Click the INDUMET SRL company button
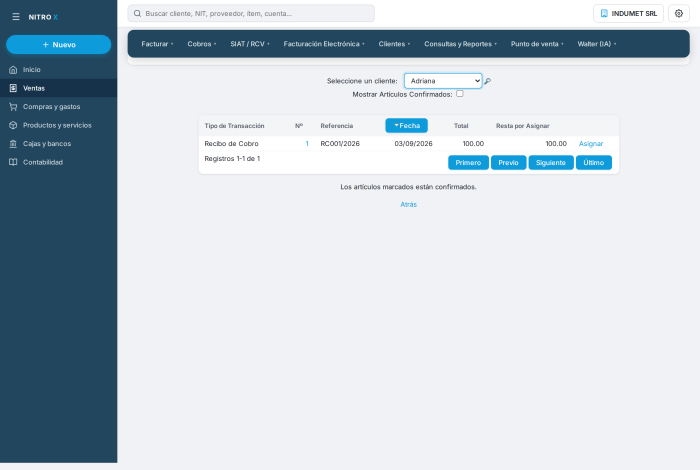Viewport: 700px width, 470px height. (629, 13)
